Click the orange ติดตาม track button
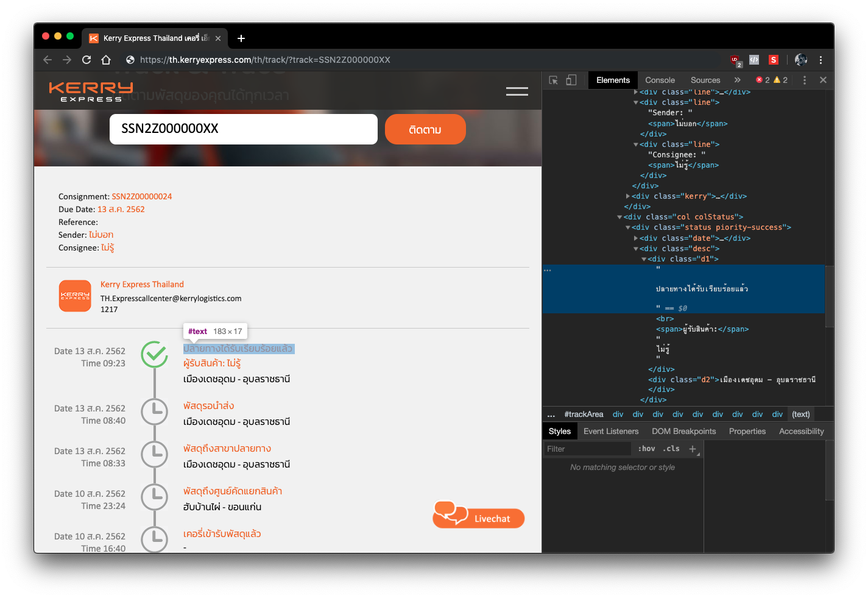This screenshot has height=598, width=868. pyautogui.click(x=425, y=129)
